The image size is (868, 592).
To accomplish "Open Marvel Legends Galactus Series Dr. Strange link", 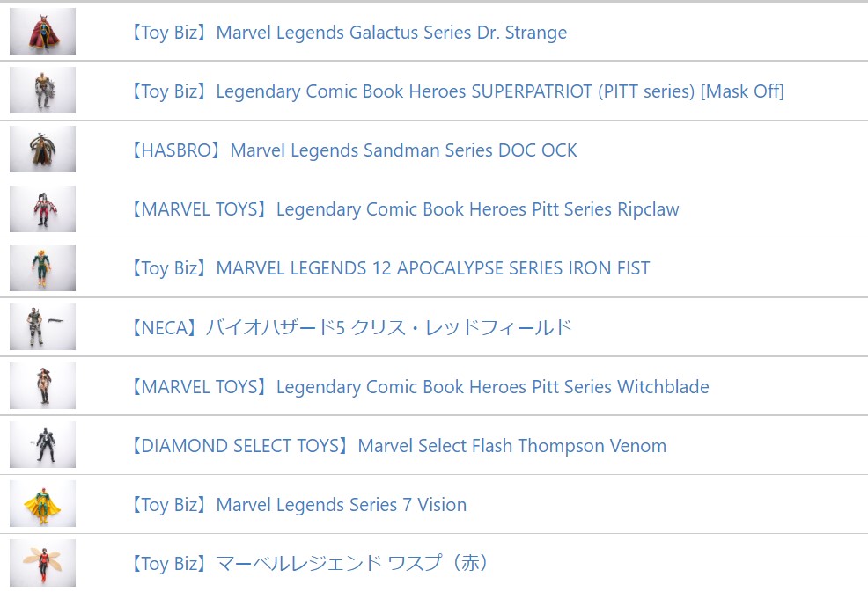I will point(349,33).
